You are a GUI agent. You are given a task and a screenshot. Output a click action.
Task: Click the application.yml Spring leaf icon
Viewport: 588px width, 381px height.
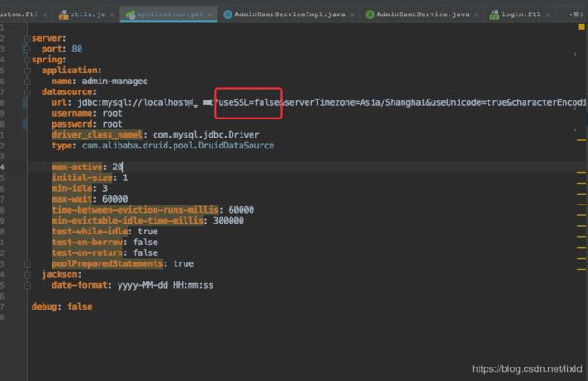(130, 14)
